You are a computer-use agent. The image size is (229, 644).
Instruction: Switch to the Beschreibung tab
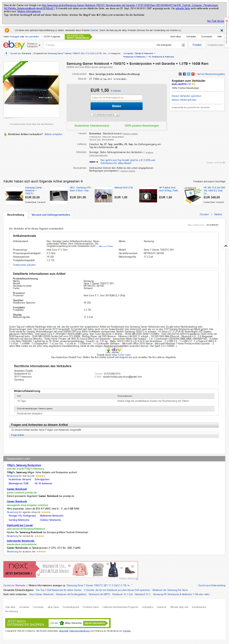[x=16, y=215]
